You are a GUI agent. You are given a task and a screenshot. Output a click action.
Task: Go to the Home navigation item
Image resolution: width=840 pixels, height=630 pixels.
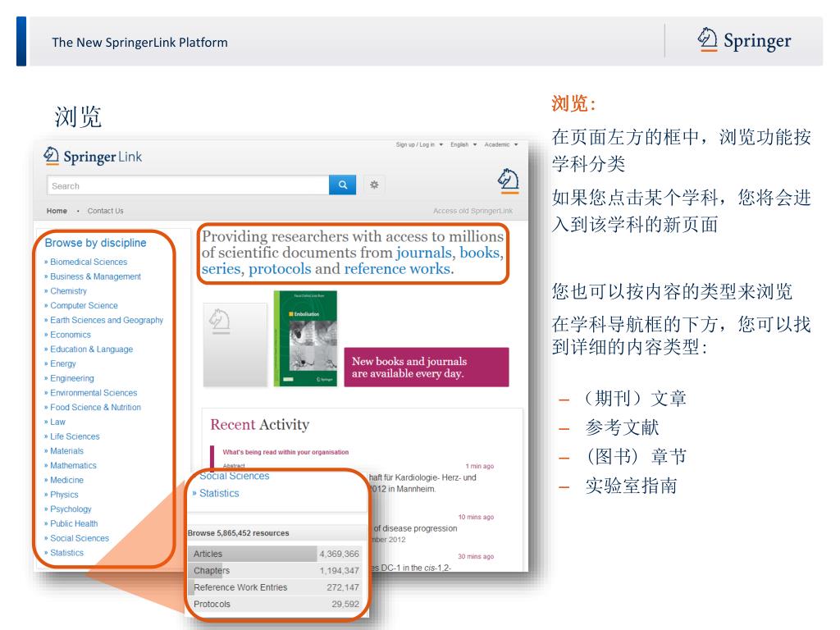[57, 211]
